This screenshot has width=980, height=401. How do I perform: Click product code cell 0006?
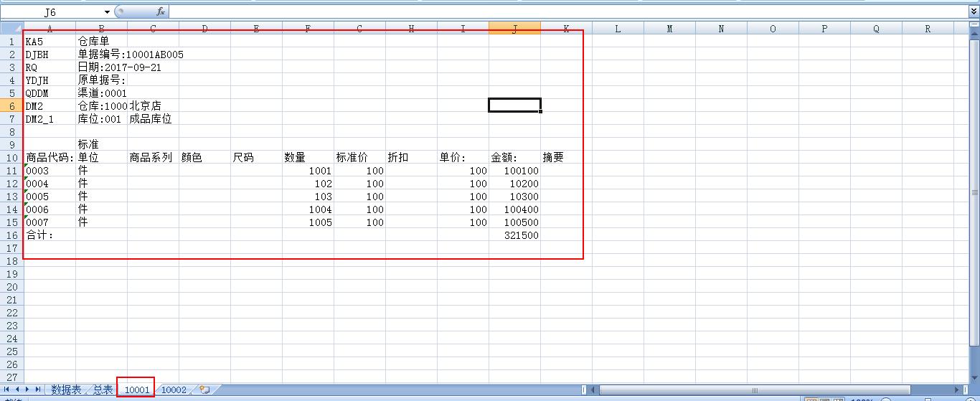pyautogui.click(x=50, y=209)
